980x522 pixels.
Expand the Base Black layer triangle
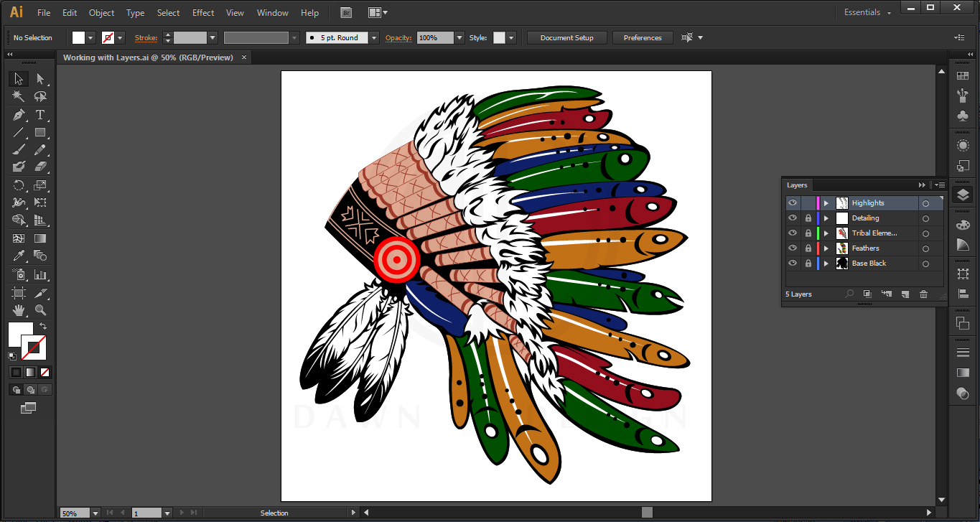click(x=826, y=264)
